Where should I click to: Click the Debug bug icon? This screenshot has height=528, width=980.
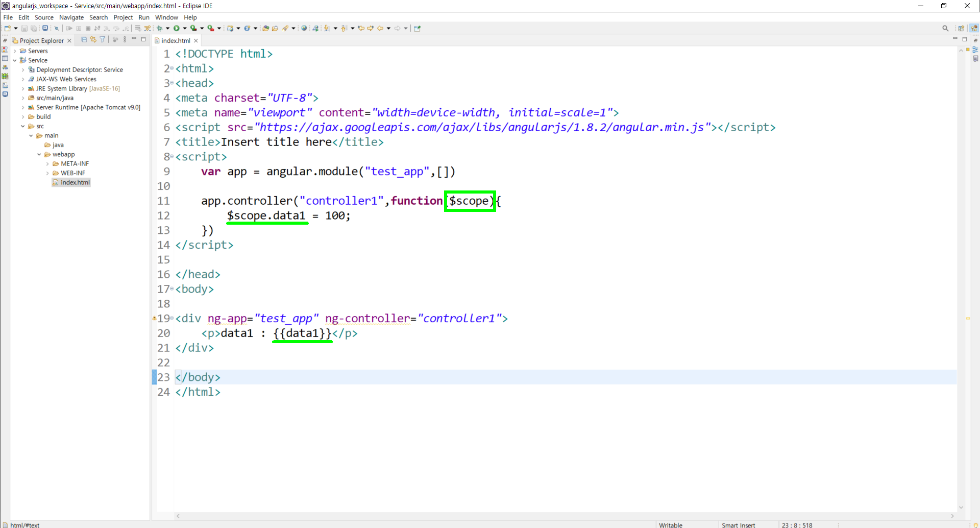pyautogui.click(x=159, y=28)
